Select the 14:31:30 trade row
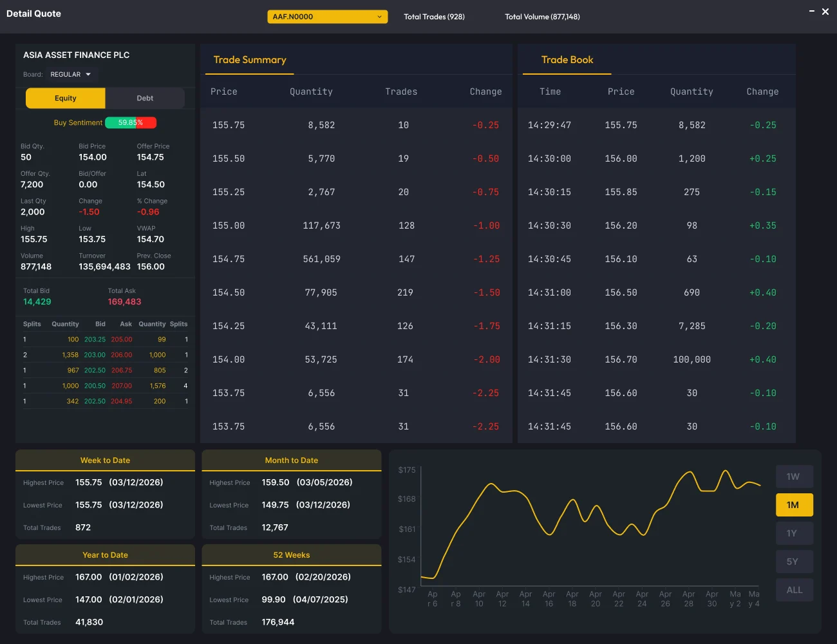 click(x=657, y=359)
